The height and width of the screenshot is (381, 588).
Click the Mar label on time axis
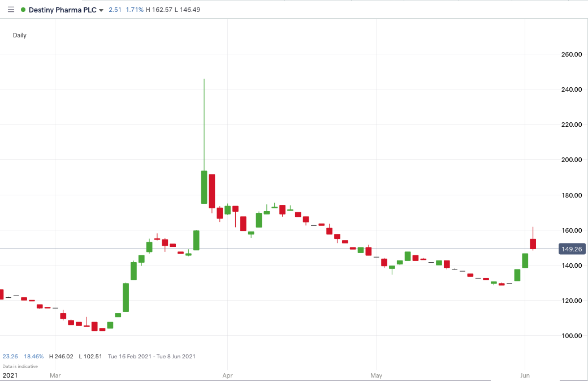pos(55,375)
